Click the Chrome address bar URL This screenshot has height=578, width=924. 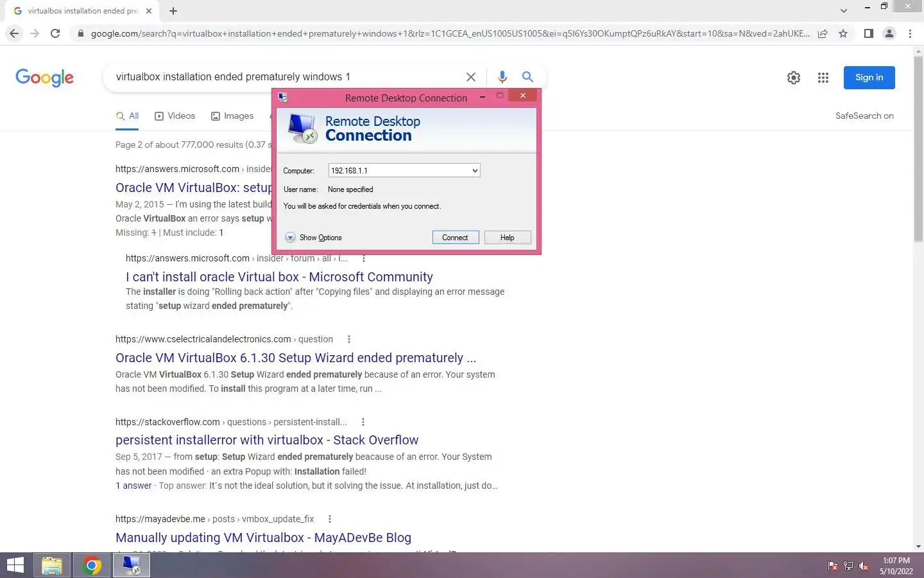(449, 33)
